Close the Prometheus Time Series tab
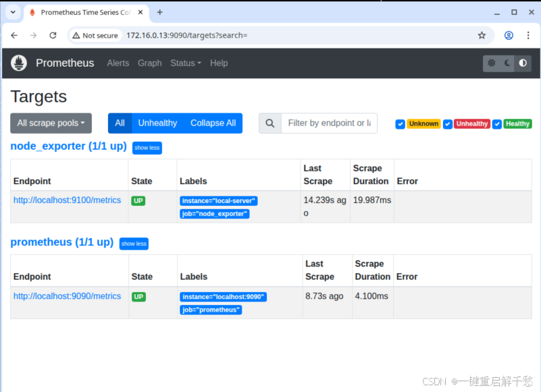 (x=140, y=12)
